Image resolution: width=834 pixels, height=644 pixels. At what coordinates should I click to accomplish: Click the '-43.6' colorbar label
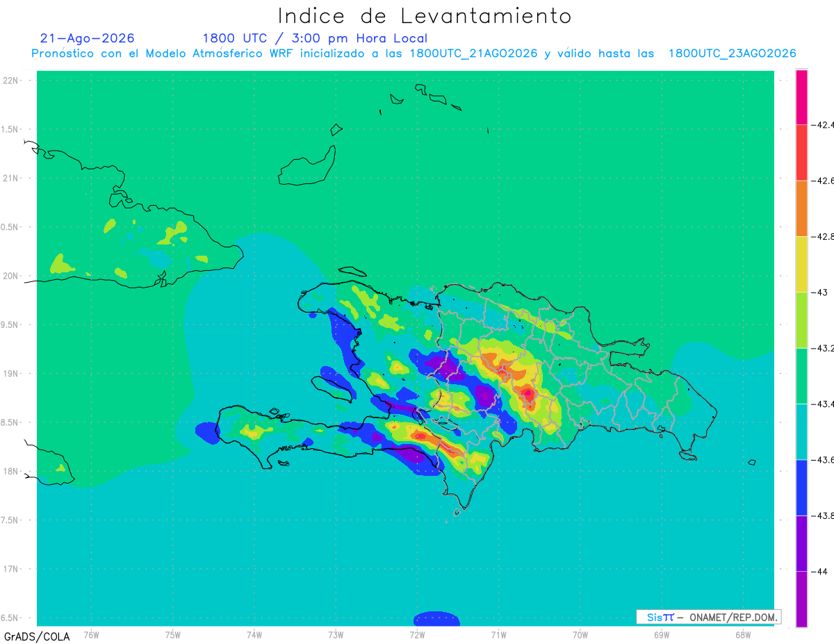click(823, 460)
